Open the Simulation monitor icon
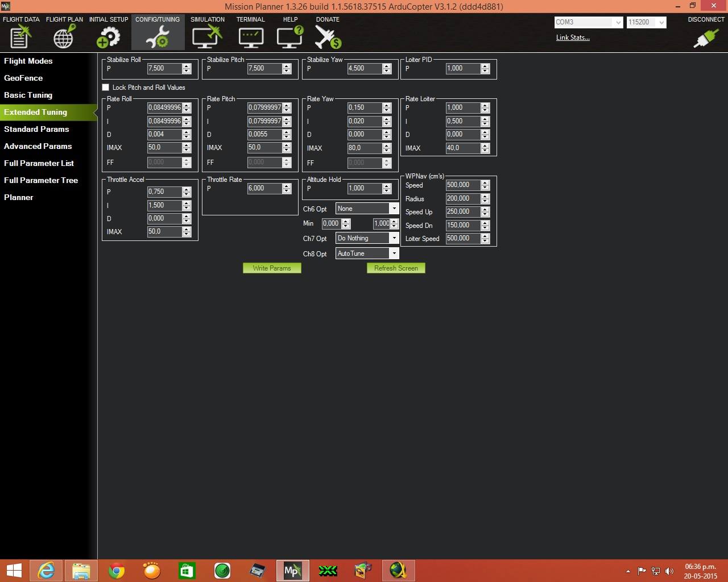The width and height of the screenshot is (728, 582). click(x=207, y=36)
